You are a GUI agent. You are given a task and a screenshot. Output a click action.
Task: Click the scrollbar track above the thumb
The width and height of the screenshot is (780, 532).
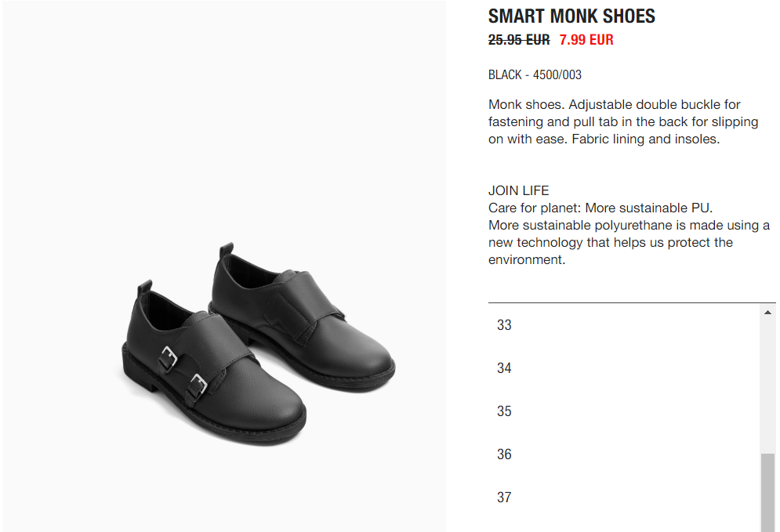[x=767, y=385]
